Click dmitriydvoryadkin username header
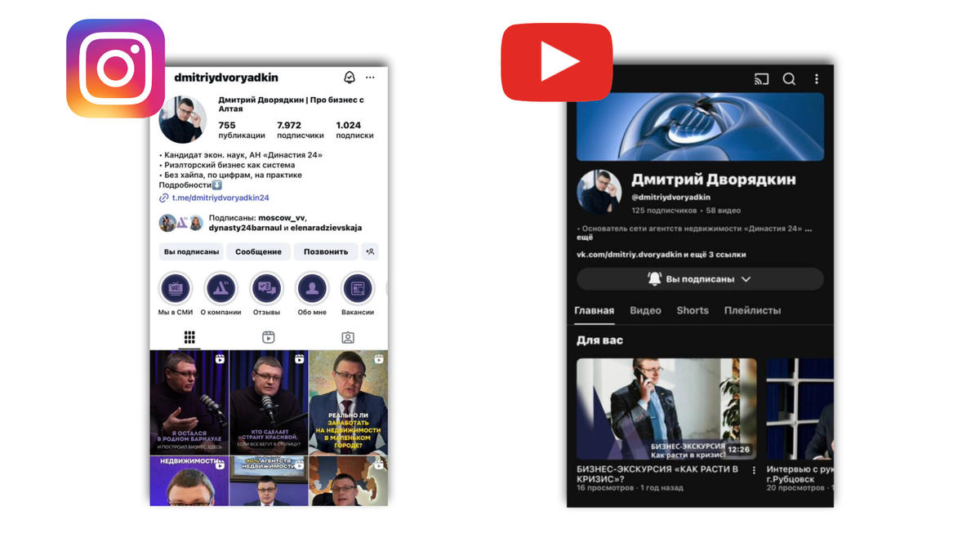This screenshot has height=551, width=980. pyautogui.click(x=226, y=78)
